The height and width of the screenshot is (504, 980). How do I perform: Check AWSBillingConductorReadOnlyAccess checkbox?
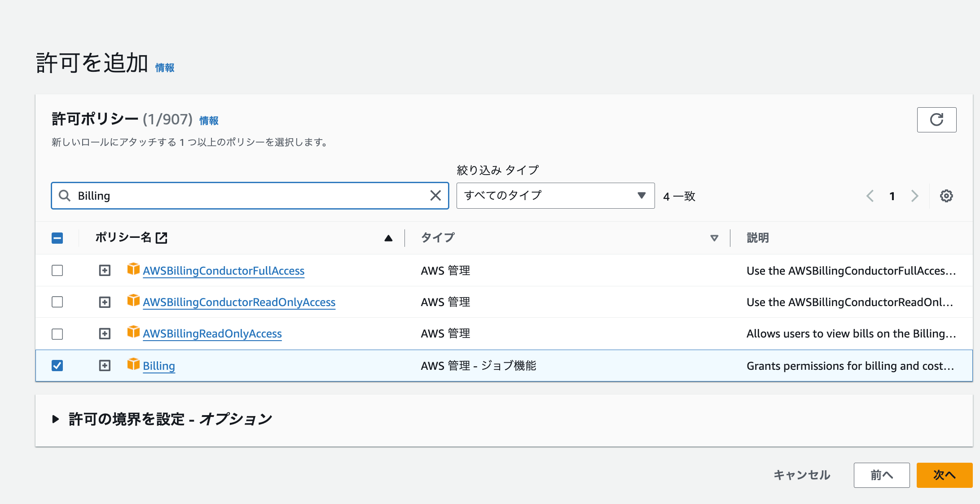[x=57, y=302]
